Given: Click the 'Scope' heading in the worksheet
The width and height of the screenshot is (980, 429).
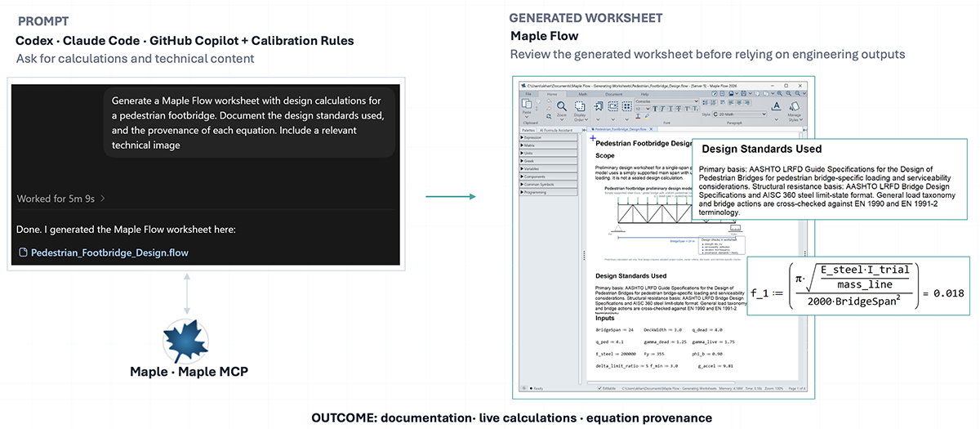Looking at the screenshot, I should tap(605, 155).
